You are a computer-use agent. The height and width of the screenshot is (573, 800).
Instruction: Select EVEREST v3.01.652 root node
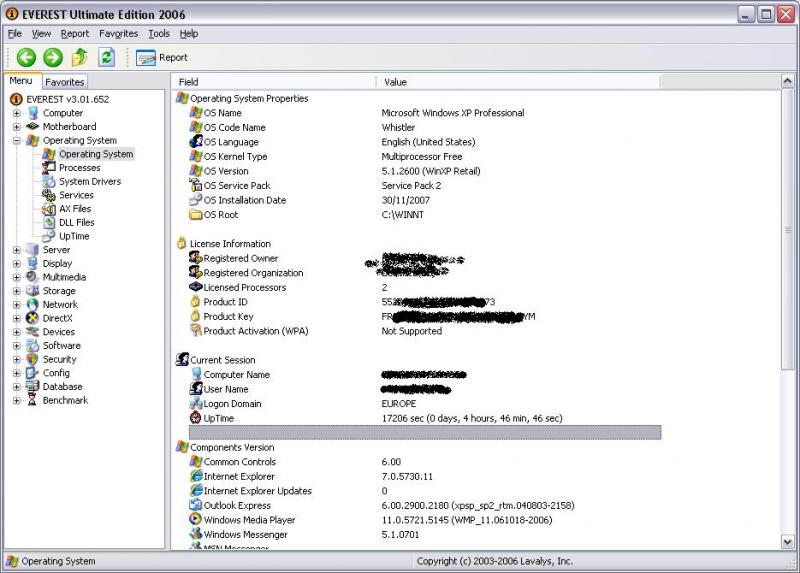[67, 99]
